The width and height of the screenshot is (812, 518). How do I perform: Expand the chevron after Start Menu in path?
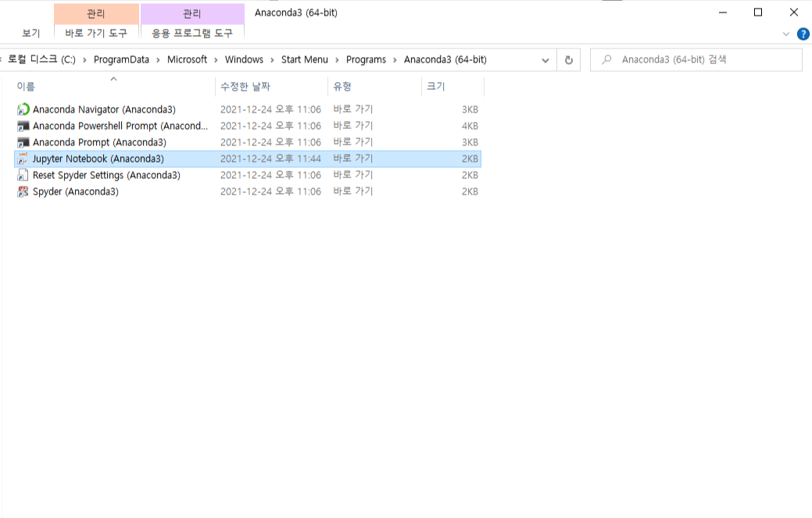point(337,60)
